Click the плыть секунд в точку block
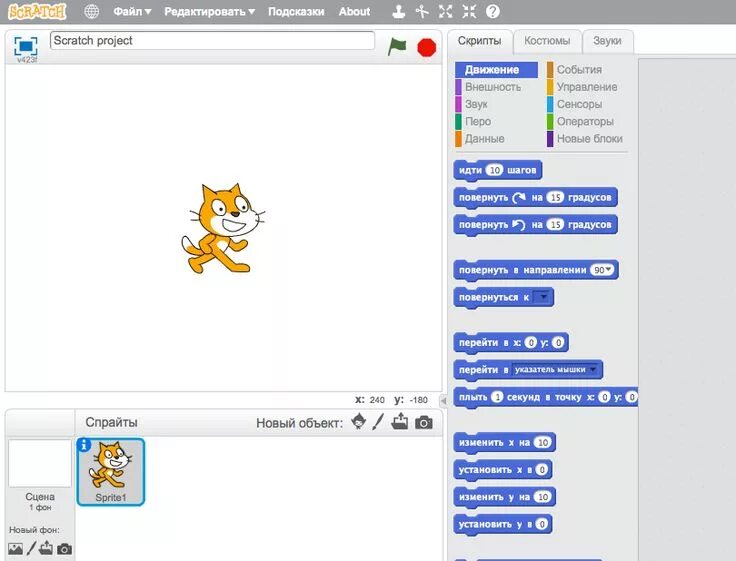The height and width of the screenshot is (561, 736). (x=546, y=397)
